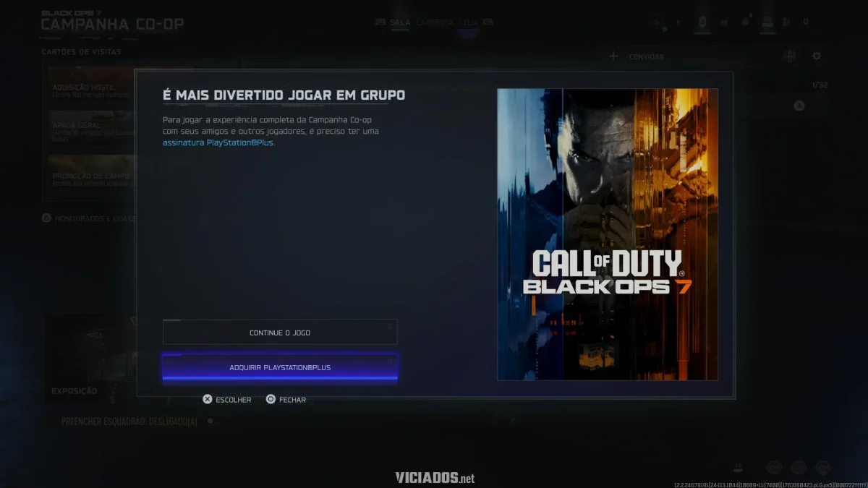Select the controller battery icon in top bar
868x488 pixels.
(x=702, y=21)
